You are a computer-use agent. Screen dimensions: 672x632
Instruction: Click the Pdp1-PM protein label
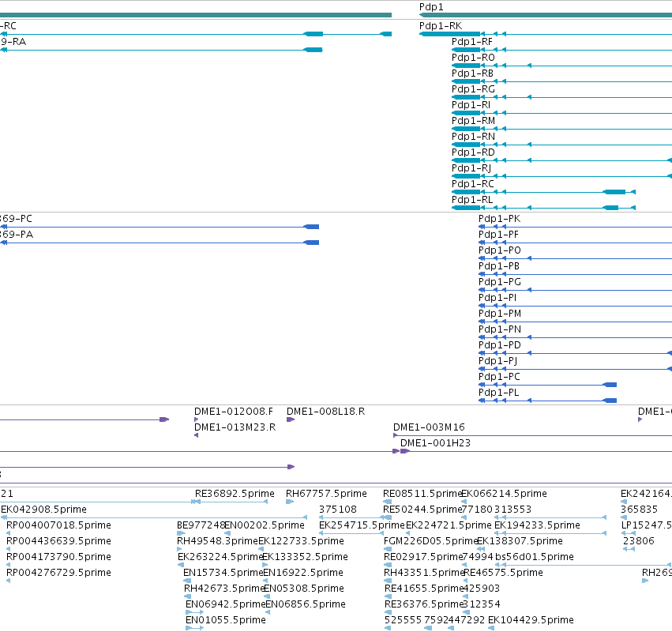[x=500, y=314]
